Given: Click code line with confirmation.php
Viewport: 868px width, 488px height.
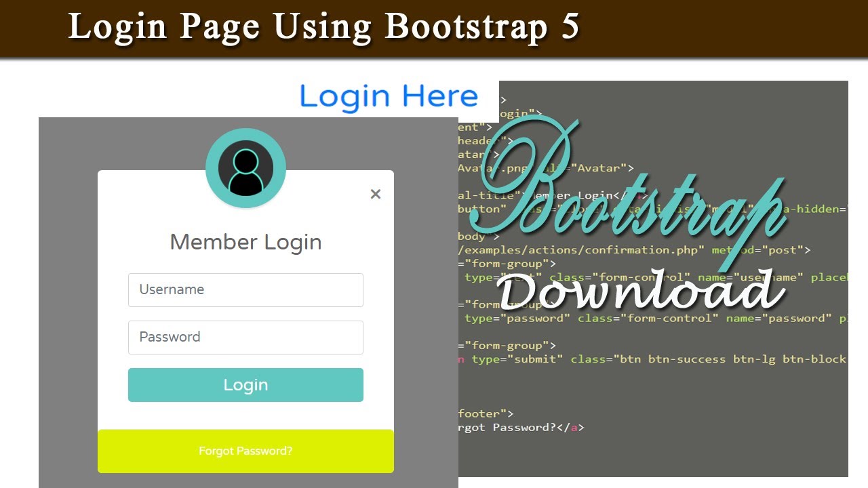Looking at the screenshot, I should (x=634, y=250).
